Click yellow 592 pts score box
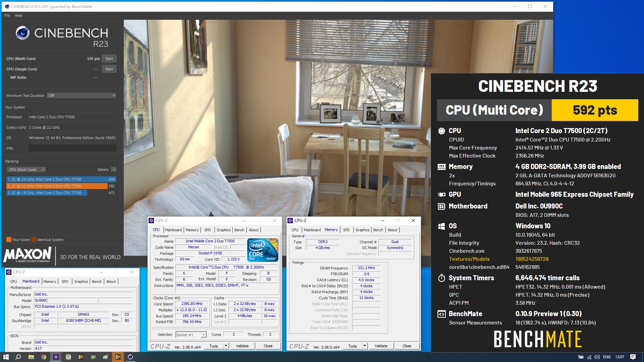This screenshot has width=644, height=362. (595, 110)
